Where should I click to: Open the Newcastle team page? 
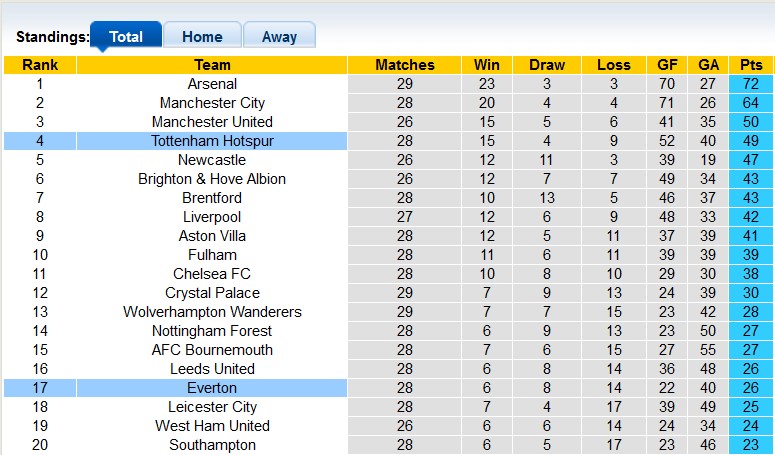pyautogui.click(x=212, y=160)
